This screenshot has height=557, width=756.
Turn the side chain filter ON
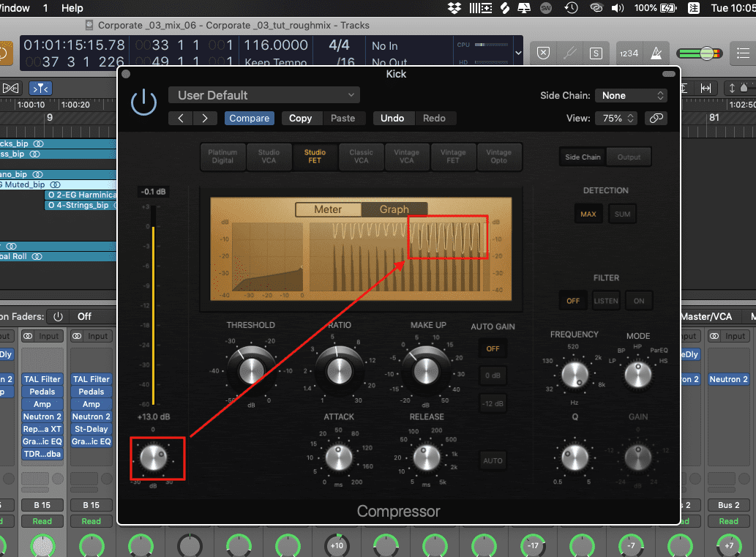tap(639, 301)
